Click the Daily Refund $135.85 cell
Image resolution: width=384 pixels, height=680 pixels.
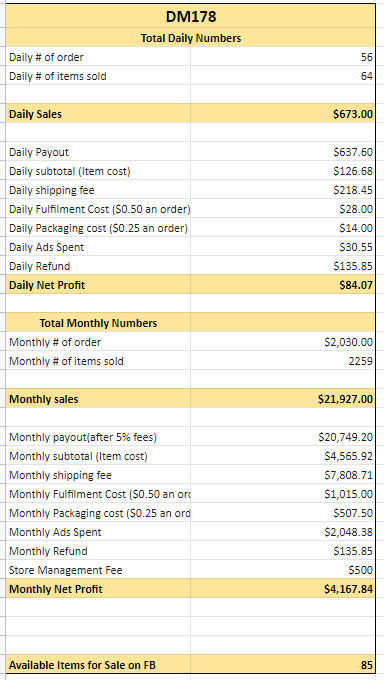(283, 266)
